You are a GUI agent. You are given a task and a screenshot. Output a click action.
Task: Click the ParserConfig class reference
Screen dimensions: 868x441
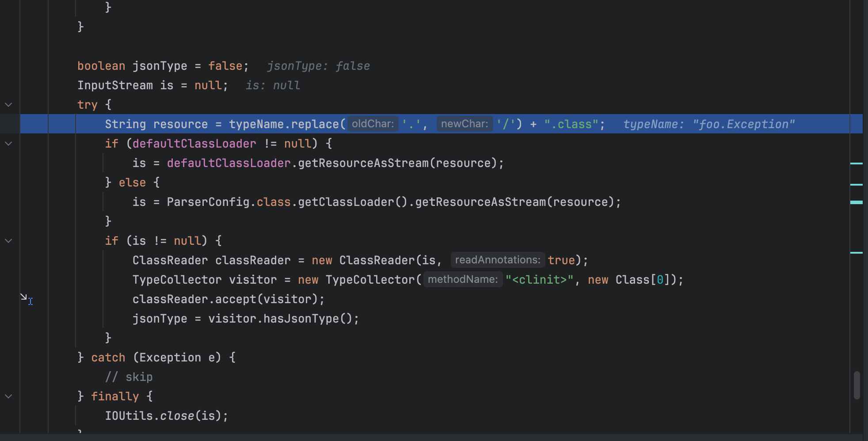coord(208,202)
